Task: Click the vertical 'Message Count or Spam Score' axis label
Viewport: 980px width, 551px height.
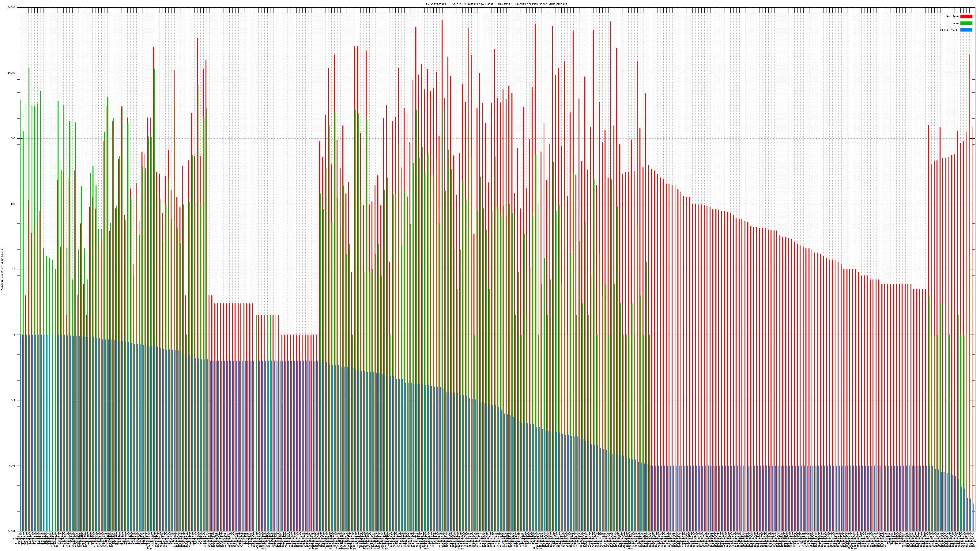Action: coord(2,270)
